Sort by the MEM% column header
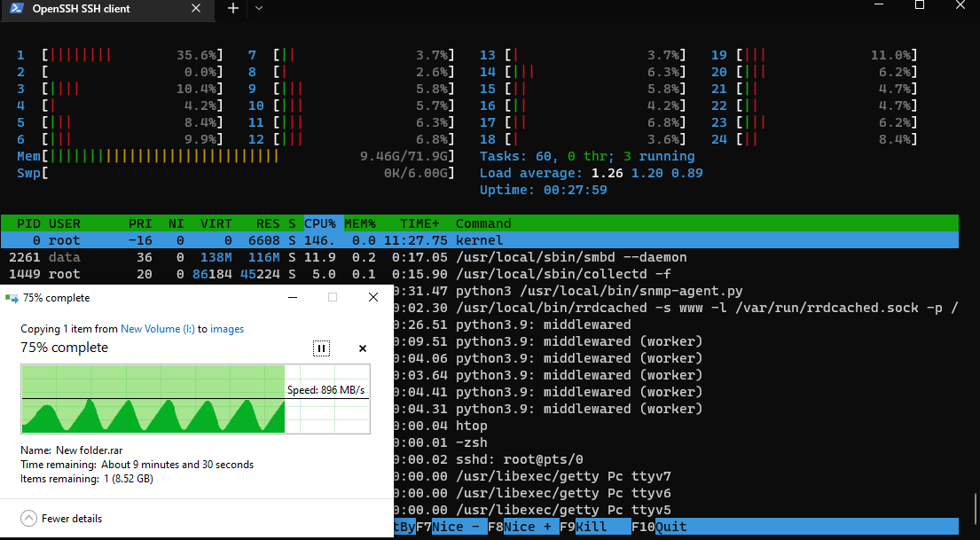Screen dimensions: 980x540 [x=359, y=223]
